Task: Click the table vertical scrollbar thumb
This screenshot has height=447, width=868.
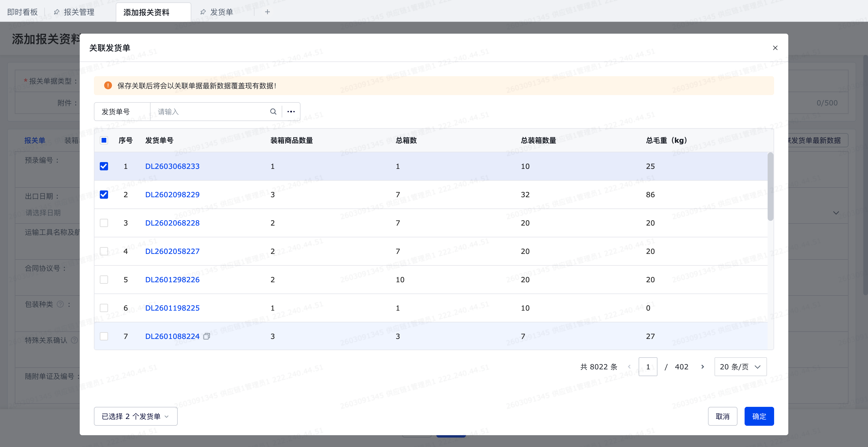Action: click(x=770, y=187)
